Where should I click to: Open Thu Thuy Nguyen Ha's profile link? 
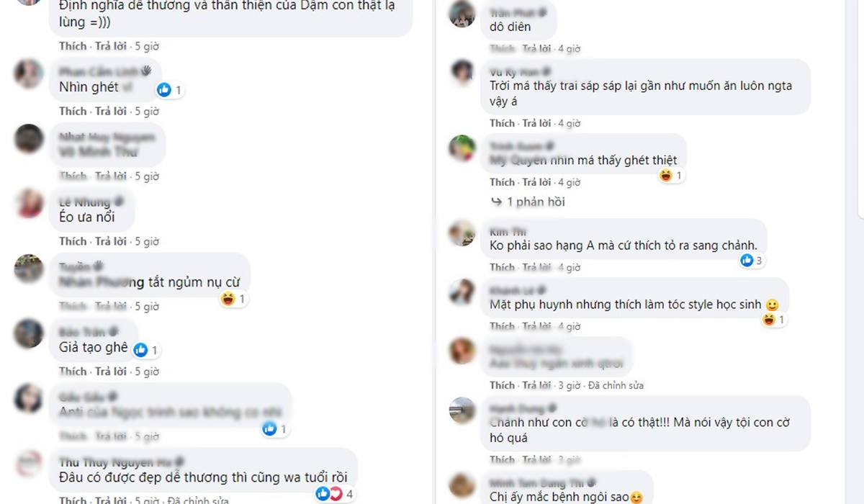click(x=115, y=462)
